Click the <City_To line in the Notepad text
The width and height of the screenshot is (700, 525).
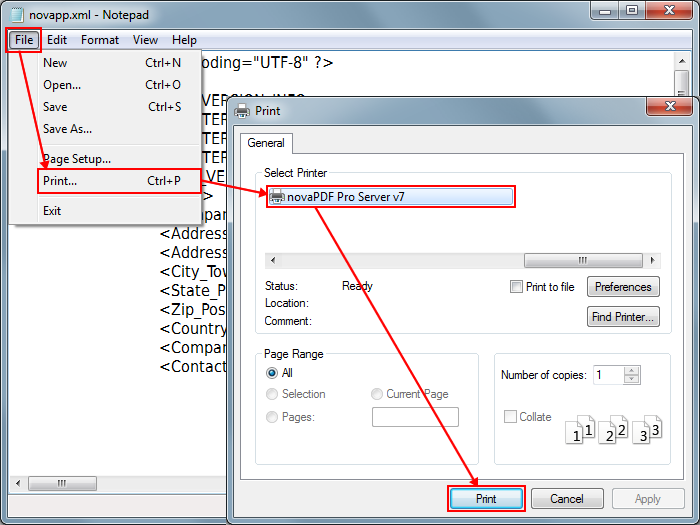click(193, 271)
